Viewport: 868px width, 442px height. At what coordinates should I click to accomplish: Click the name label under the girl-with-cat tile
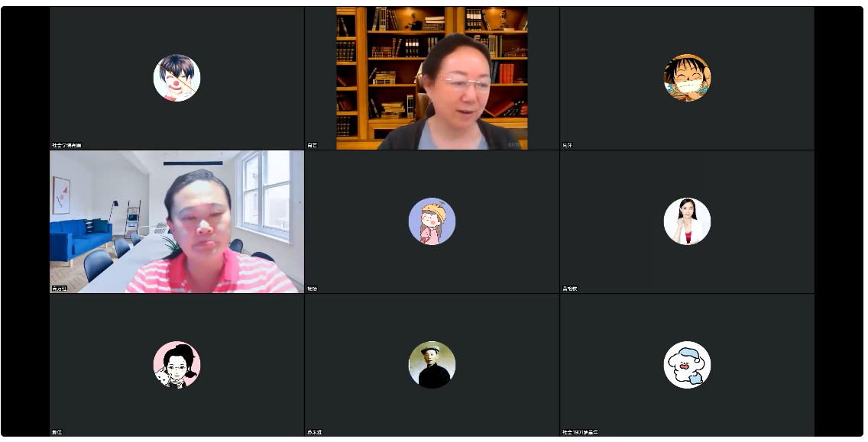click(57, 432)
